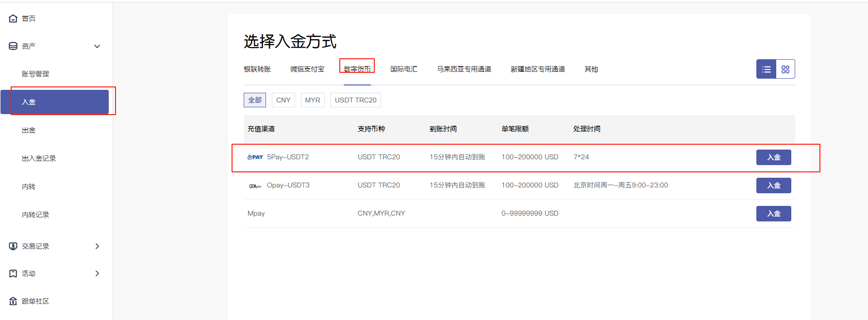Screen dimensions: 868x320
Task: Open the 首页 home icon
Action: [13, 18]
